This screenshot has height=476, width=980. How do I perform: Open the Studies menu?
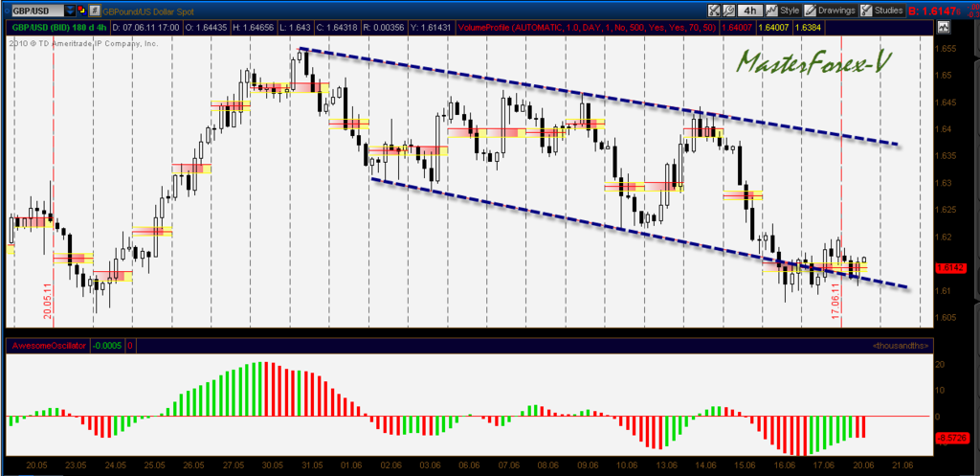point(888,11)
